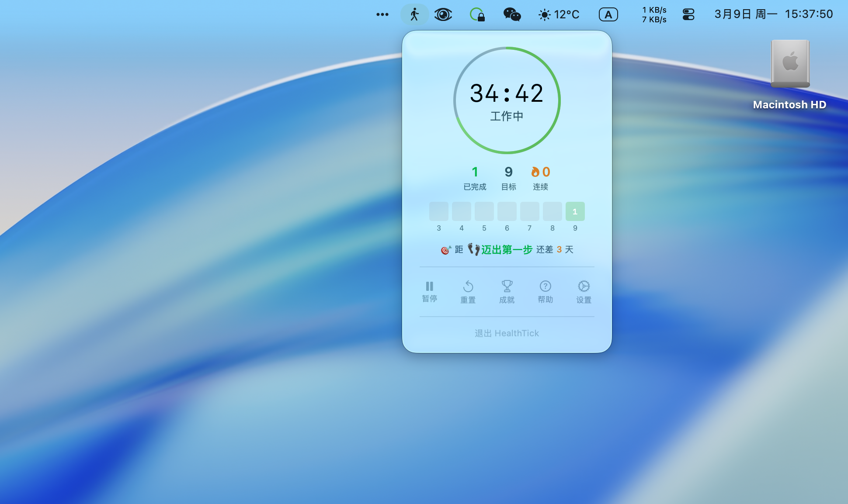Click the circular 34:42 countdown timer
This screenshot has height=504, width=848.
507,100
